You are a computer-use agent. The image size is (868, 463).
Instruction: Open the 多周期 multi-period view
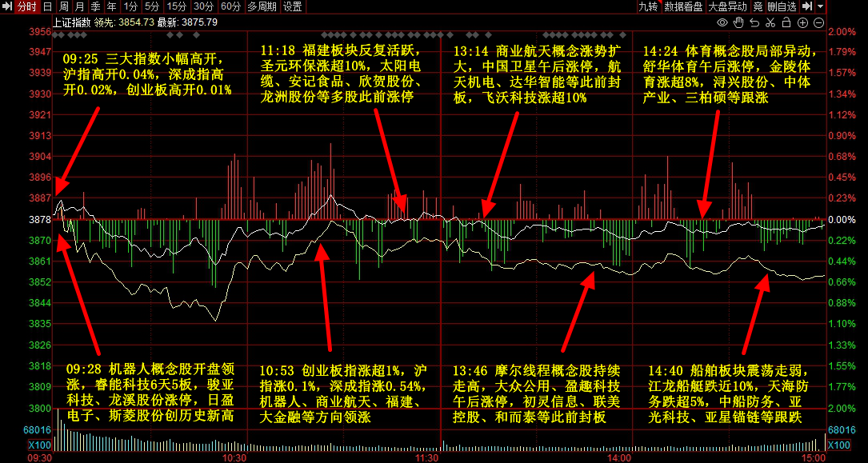click(262, 6)
